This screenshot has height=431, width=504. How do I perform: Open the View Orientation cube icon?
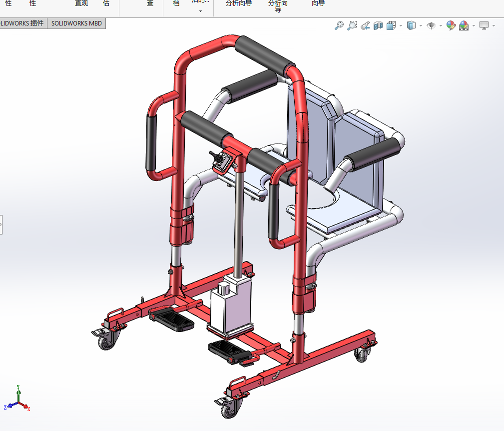[391, 25]
